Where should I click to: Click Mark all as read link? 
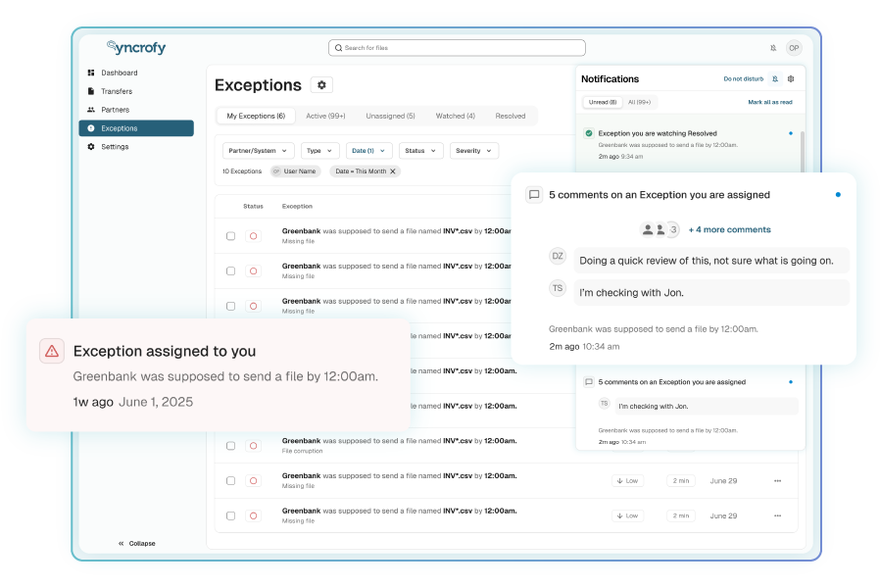pyautogui.click(x=769, y=102)
